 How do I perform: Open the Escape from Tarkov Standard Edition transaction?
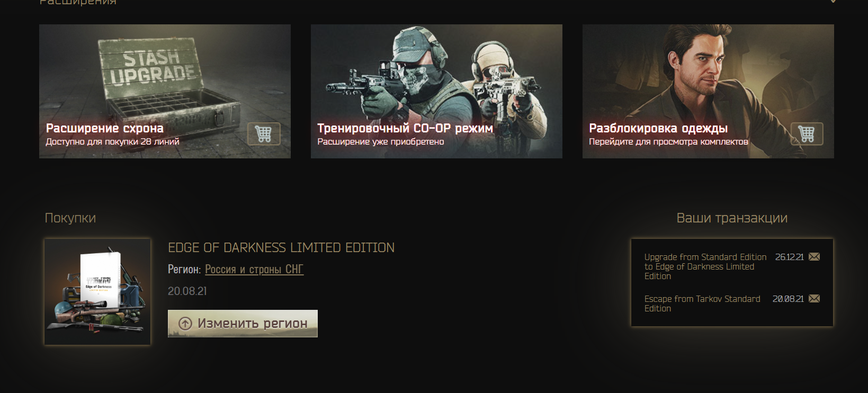(702, 303)
